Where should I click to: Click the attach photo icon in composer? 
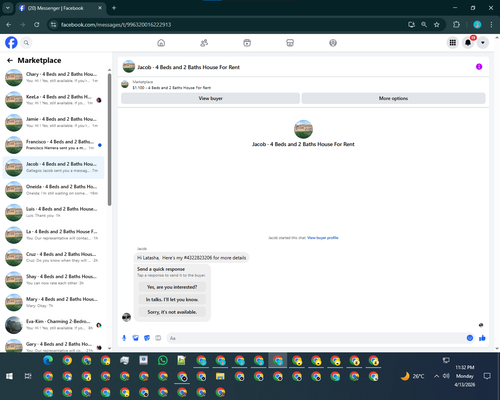click(x=136, y=338)
